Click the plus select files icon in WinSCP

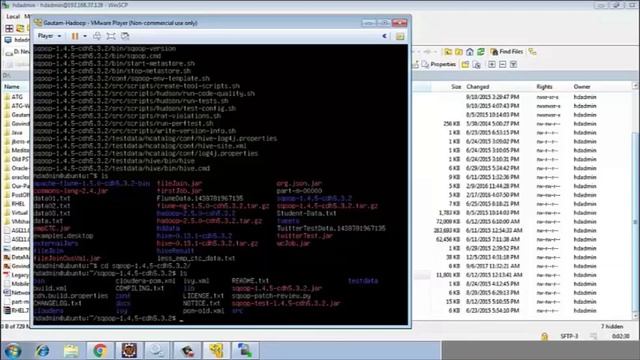pos(492,64)
